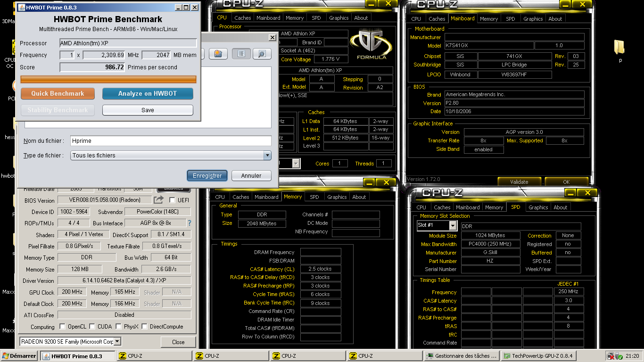Click the 'PC4000 (250 MHz)' Max Bandwidth value
The image size is (644, 362).
click(490, 244)
